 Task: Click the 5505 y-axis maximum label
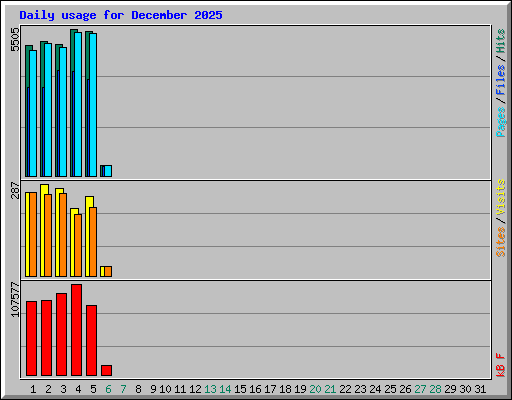[x=15, y=40]
